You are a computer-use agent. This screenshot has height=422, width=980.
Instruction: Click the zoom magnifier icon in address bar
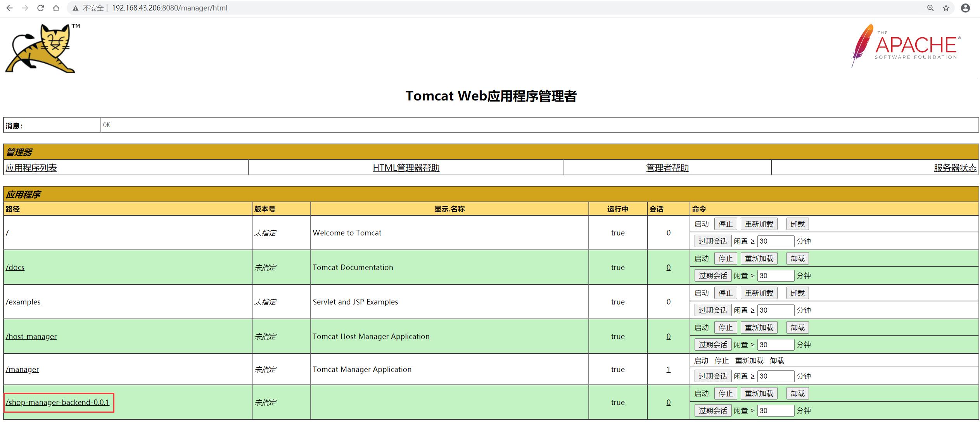[930, 8]
